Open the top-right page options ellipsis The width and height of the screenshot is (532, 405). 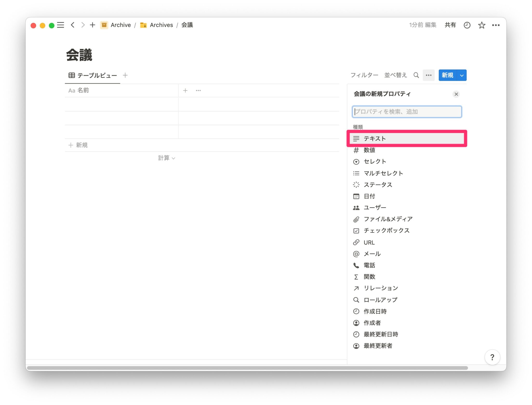point(496,25)
